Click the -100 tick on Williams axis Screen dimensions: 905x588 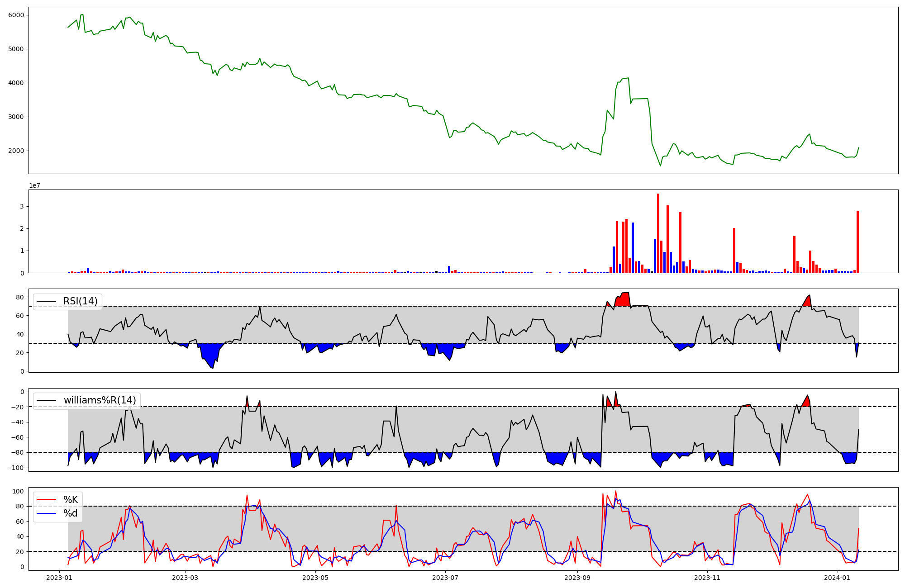click(16, 468)
